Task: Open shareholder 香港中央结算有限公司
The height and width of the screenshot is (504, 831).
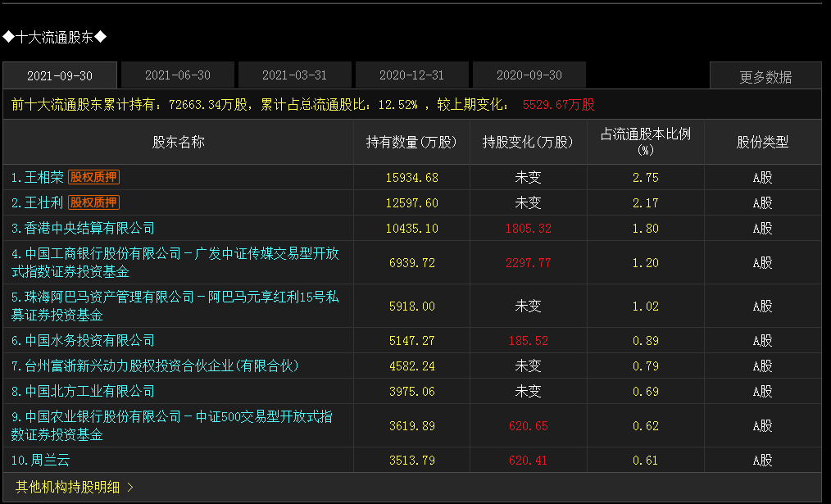Action: pos(83,228)
